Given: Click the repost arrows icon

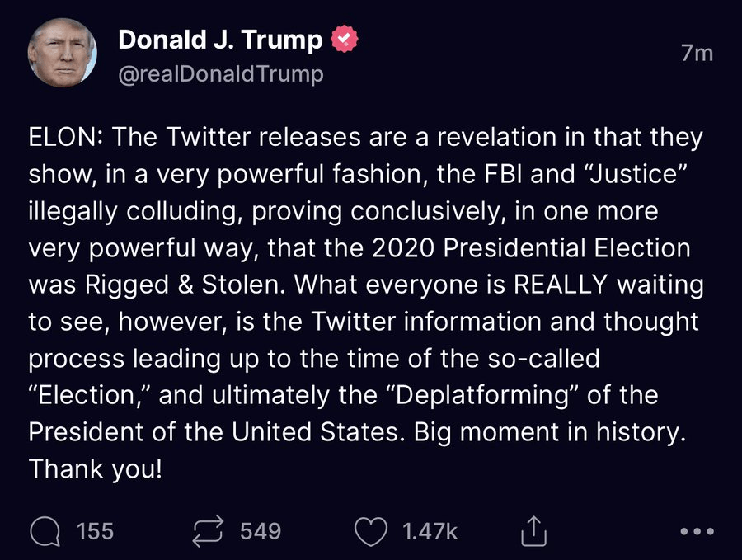Looking at the screenshot, I should 206,532.
